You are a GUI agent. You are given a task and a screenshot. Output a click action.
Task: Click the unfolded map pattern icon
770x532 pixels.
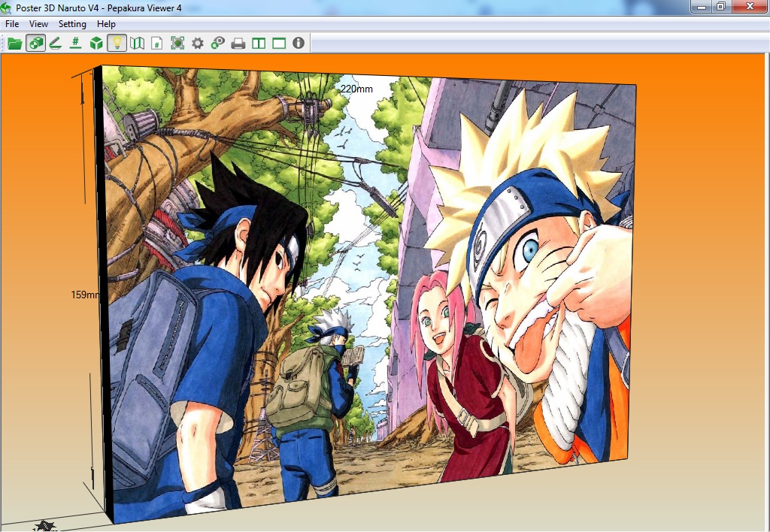click(137, 43)
